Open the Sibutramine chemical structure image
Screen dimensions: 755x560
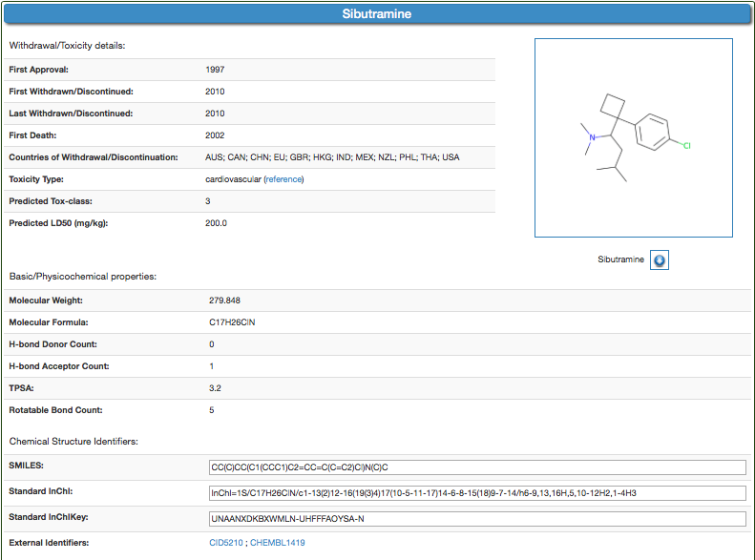click(633, 137)
